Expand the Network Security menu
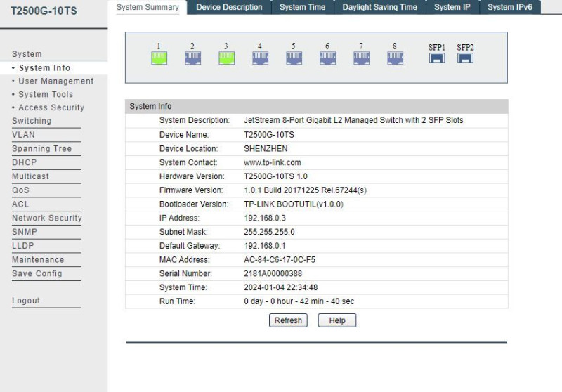 tap(47, 218)
